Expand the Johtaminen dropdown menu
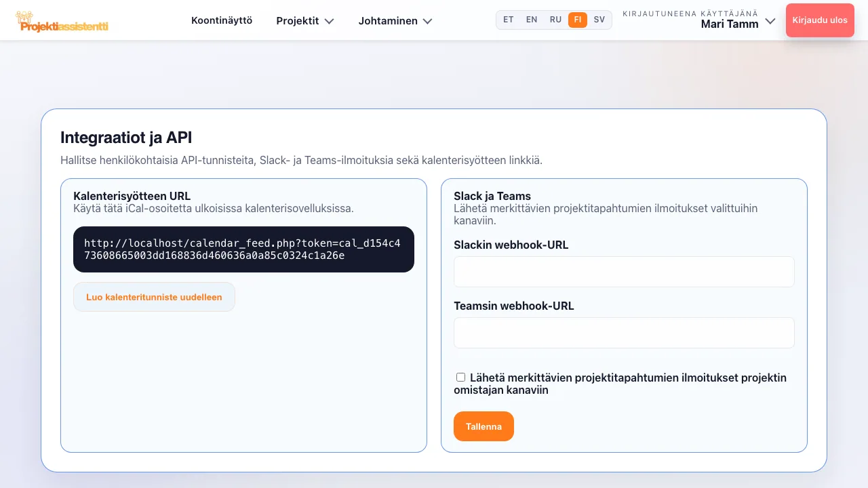868x488 pixels. pyautogui.click(x=395, y=21)
